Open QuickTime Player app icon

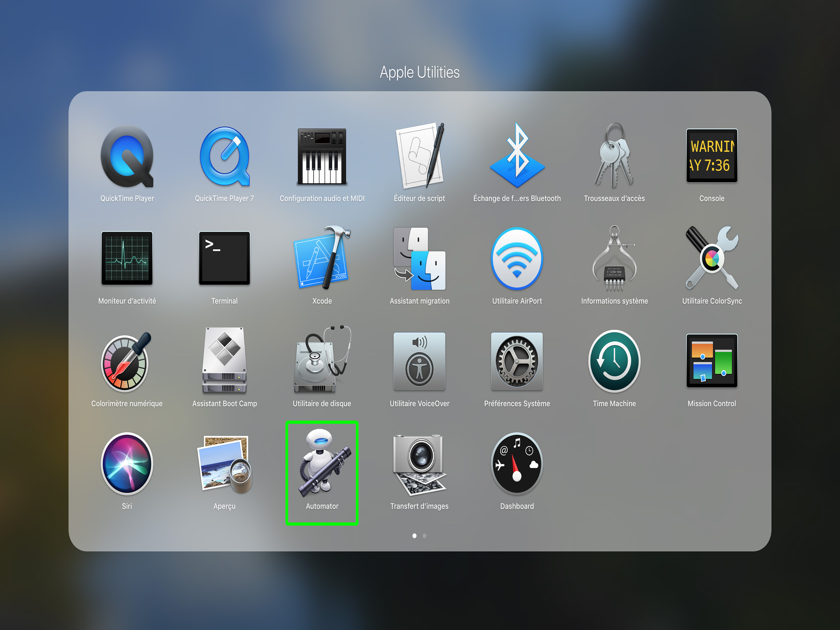click(127, 156)
